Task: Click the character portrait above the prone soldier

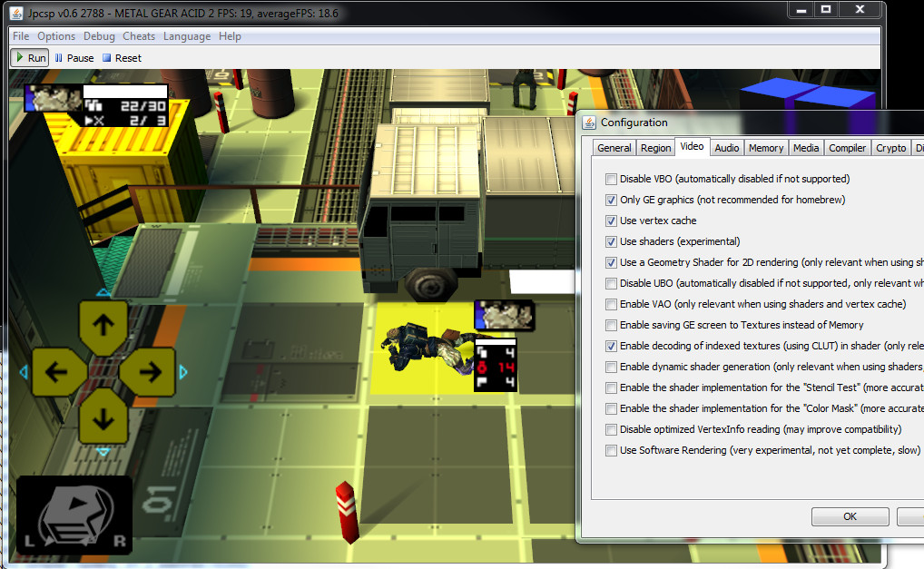Action: [505, 315]
